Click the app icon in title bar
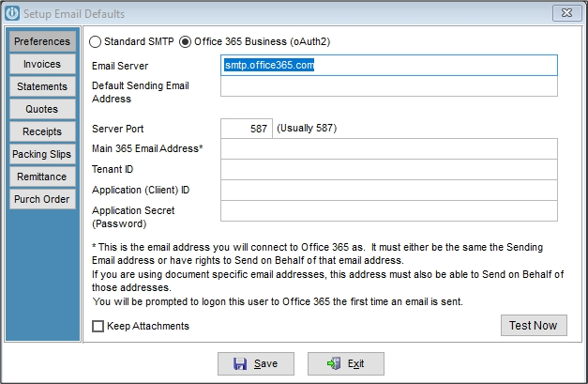Viewport: 588px width, 384px height. (x=12, y=13)
